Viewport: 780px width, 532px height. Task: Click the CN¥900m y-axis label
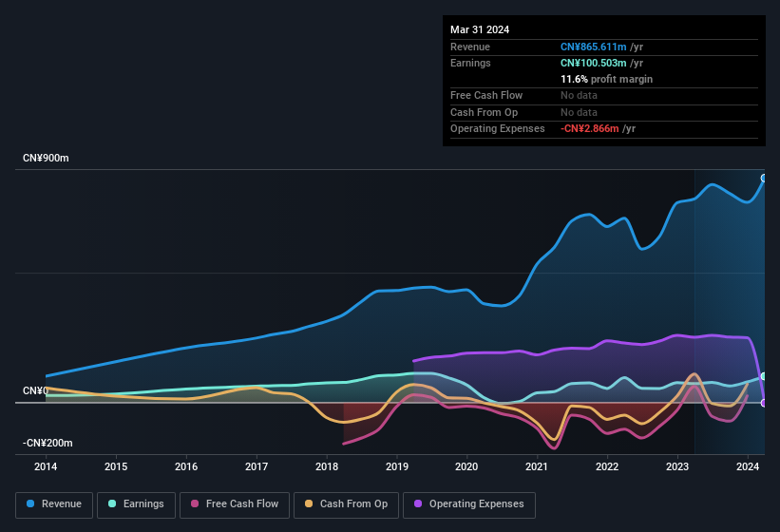[46, 158]
